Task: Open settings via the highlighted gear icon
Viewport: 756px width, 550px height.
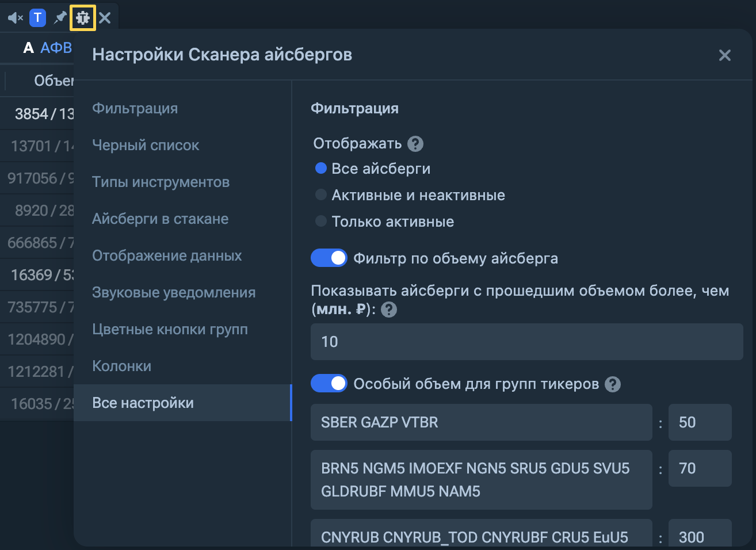Action: (x=83, y=18)
